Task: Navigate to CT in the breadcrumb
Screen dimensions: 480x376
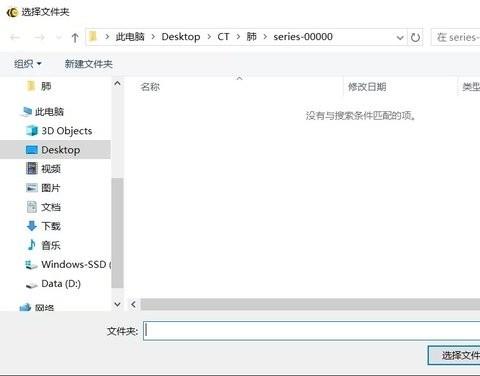Action: coord(223,36)
